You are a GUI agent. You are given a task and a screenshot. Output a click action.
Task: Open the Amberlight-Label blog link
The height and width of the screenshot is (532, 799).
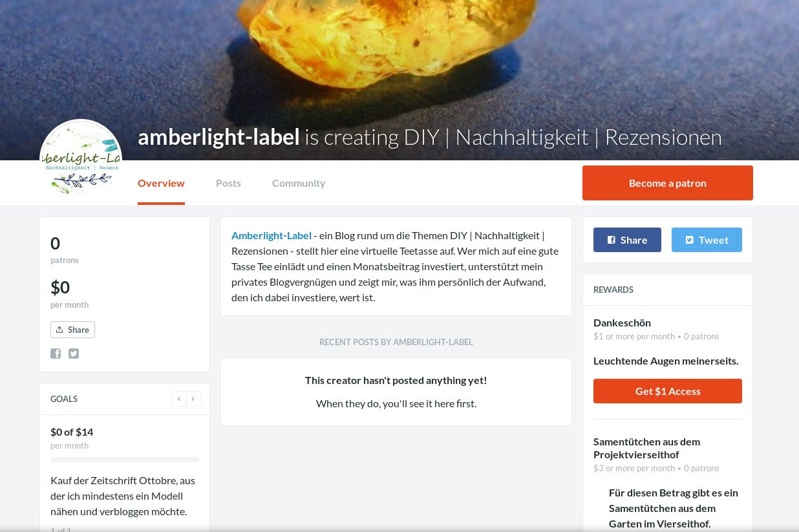coord(272,235)
